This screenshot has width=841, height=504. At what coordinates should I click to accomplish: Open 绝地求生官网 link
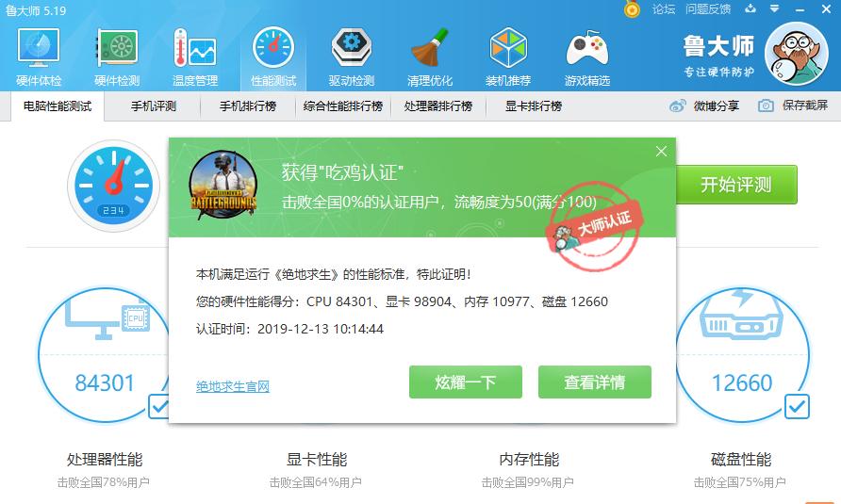(x=233, y=386)
